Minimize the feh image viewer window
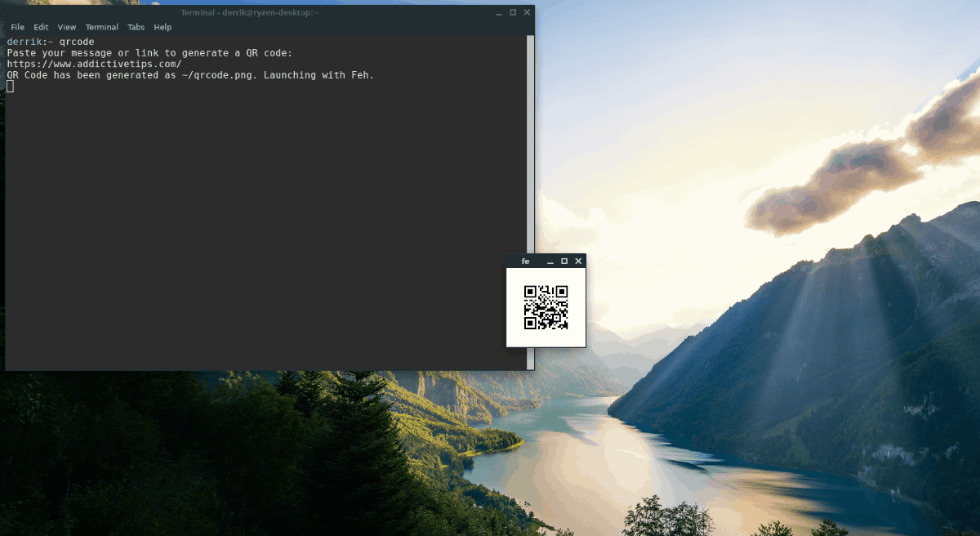The width and height of the screenshot is (980, 536). 550,261
